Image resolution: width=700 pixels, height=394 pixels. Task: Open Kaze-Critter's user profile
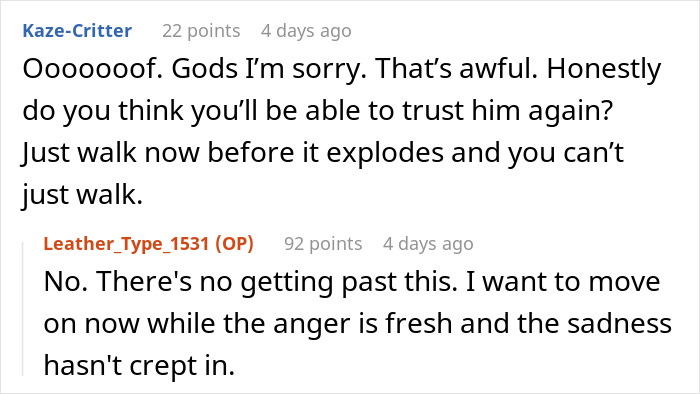77,31
